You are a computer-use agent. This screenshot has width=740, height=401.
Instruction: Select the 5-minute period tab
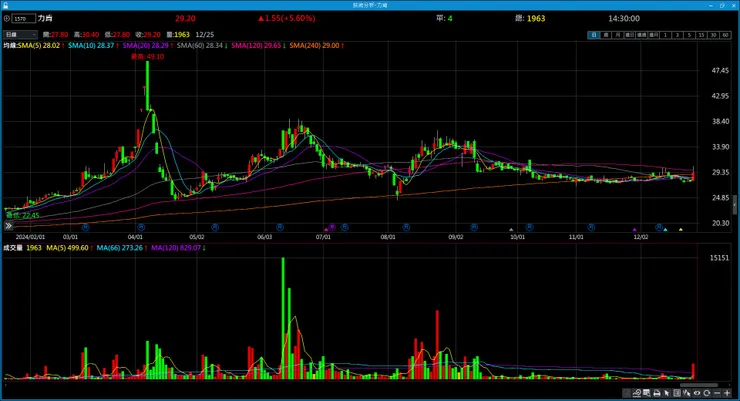click(690, 35)
